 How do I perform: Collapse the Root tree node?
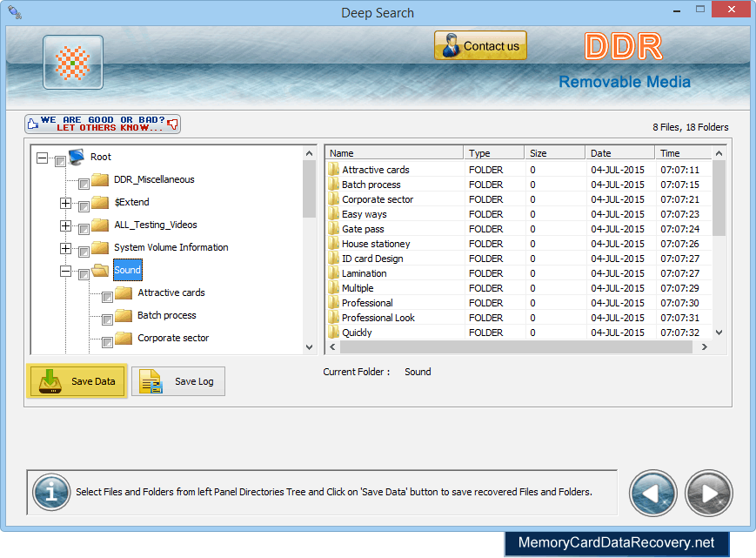(x=42, y=158)
